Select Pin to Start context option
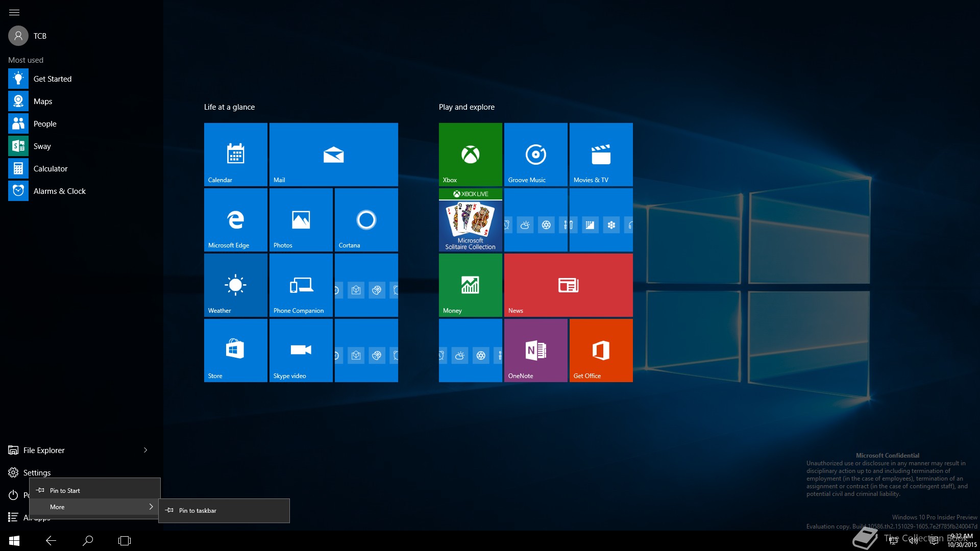 click(x=95, y=490)
